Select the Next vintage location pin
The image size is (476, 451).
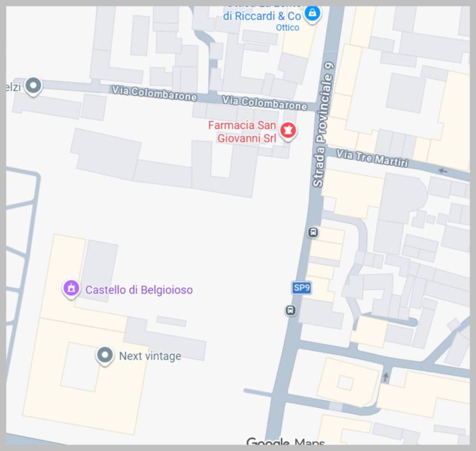[x=104, y=355]
